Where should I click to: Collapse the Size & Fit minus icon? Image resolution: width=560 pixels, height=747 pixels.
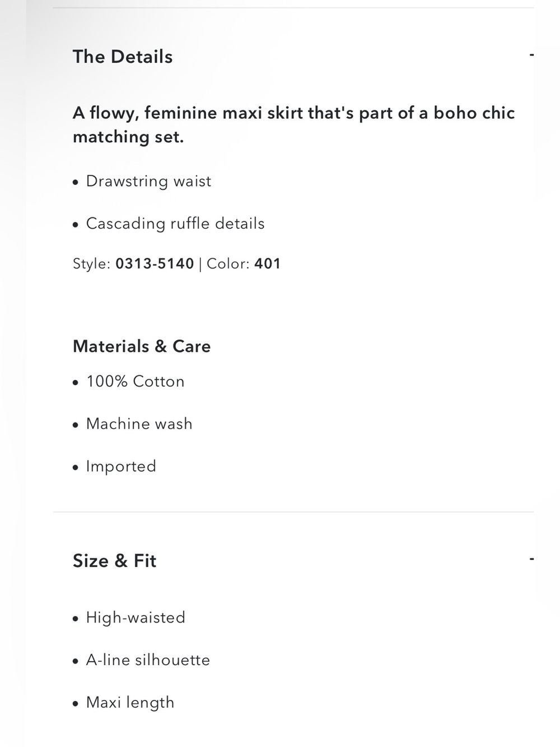tap(531, 559)
